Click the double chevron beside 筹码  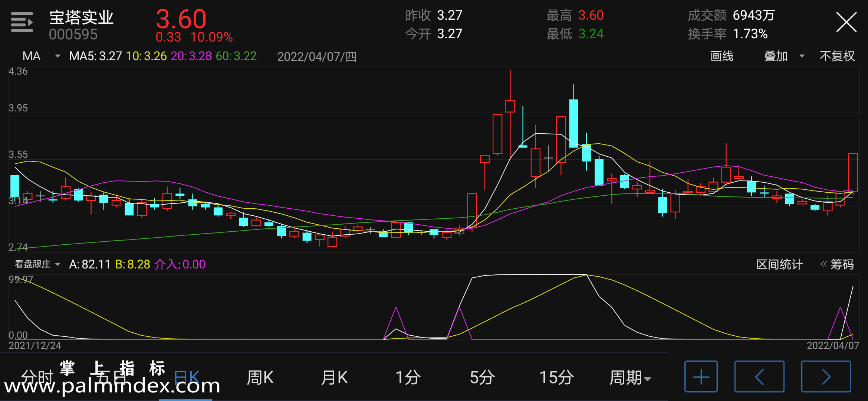point(823,264)
